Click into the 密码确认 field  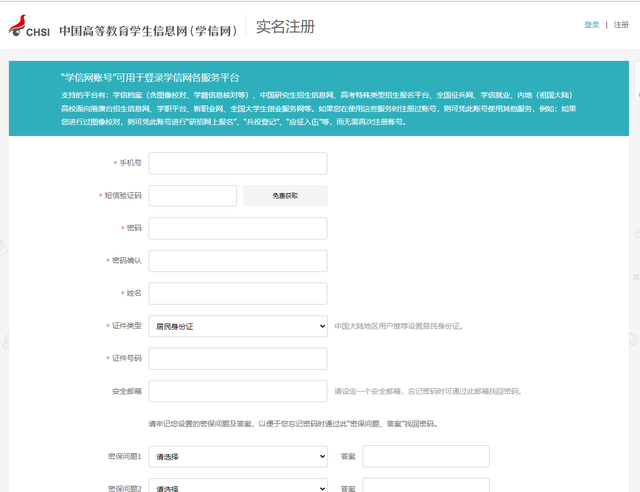(237, 261)
